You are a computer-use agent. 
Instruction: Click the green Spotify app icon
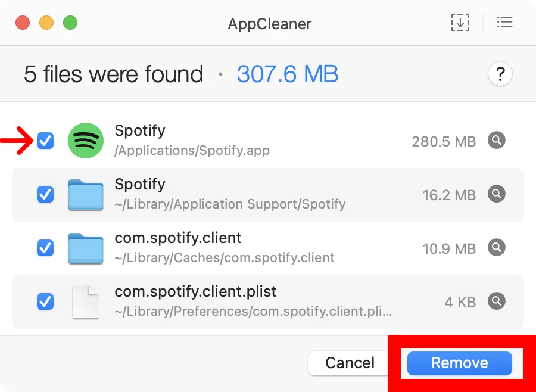86,141
